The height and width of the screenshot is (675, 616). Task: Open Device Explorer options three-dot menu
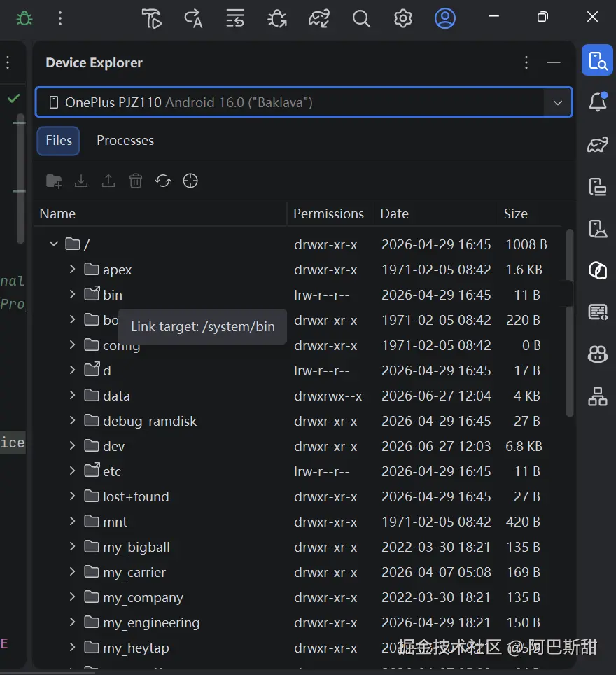526,62
